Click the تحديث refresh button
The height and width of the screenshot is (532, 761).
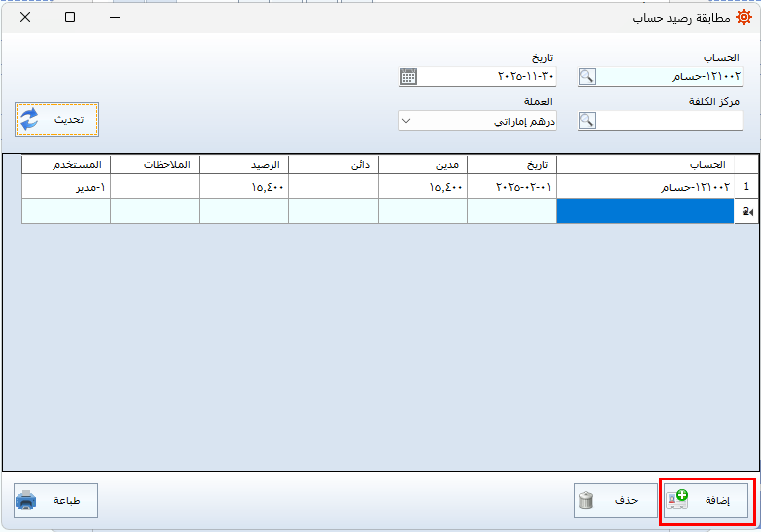[56, 119]
